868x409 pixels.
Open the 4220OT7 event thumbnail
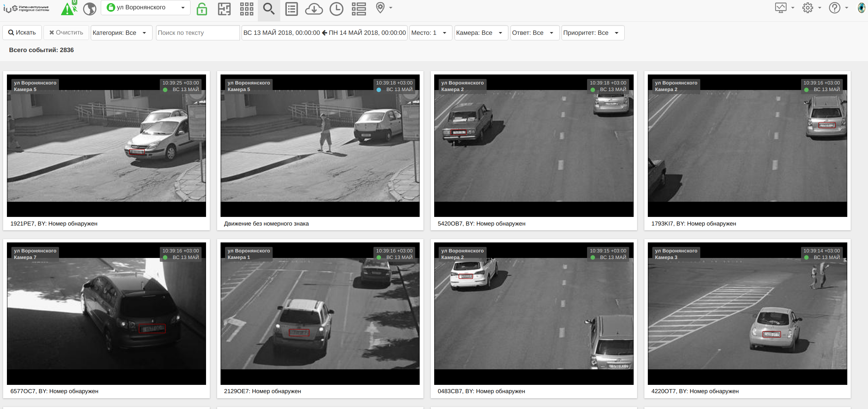747,313
